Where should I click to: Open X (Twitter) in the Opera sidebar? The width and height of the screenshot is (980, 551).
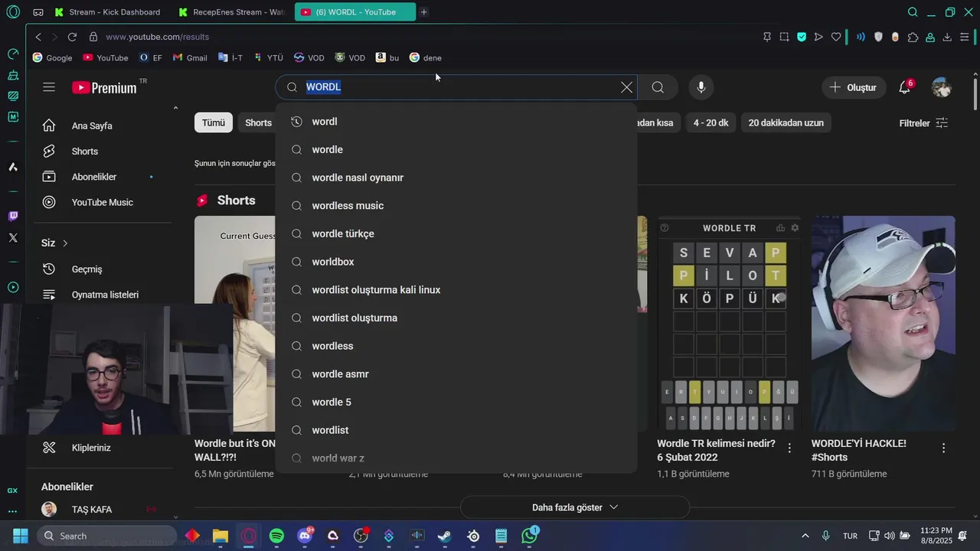(13, 238)
